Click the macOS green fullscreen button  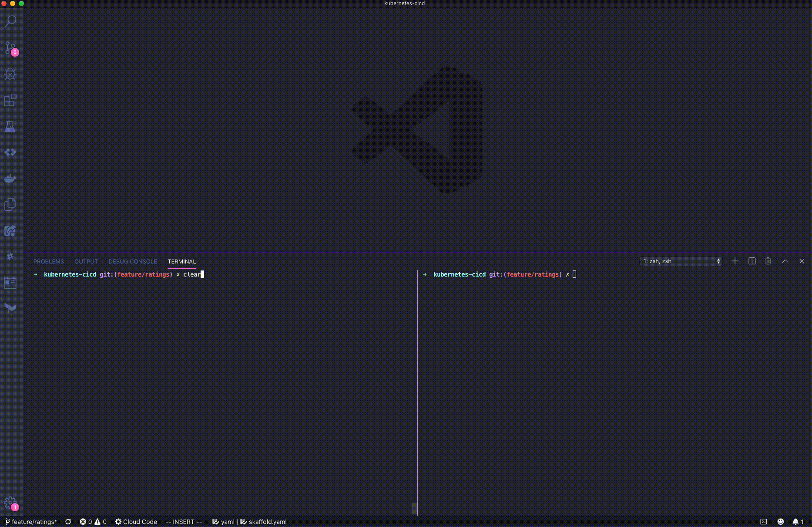(21, 3)
